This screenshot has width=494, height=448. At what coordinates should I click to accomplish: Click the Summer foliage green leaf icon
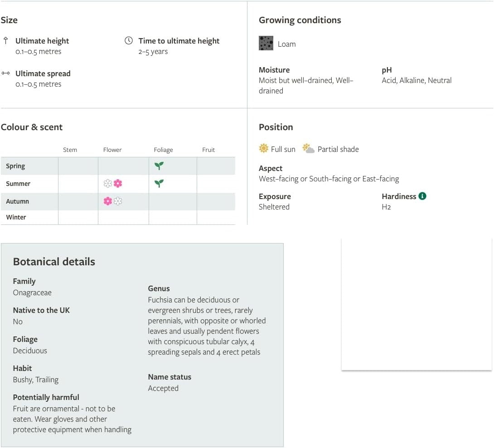coord(159,183)
